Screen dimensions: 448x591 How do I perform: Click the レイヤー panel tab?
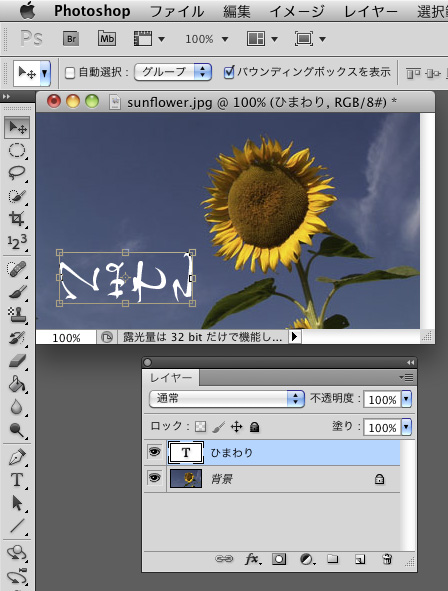[171, 378]
